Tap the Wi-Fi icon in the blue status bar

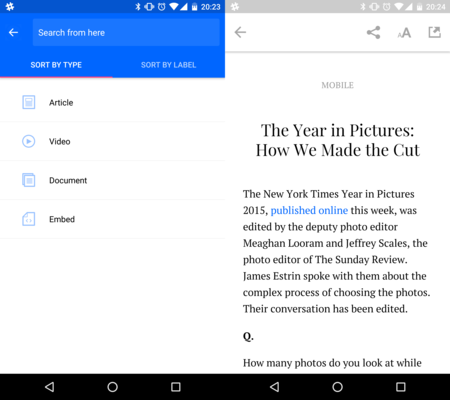coord(174,7)
